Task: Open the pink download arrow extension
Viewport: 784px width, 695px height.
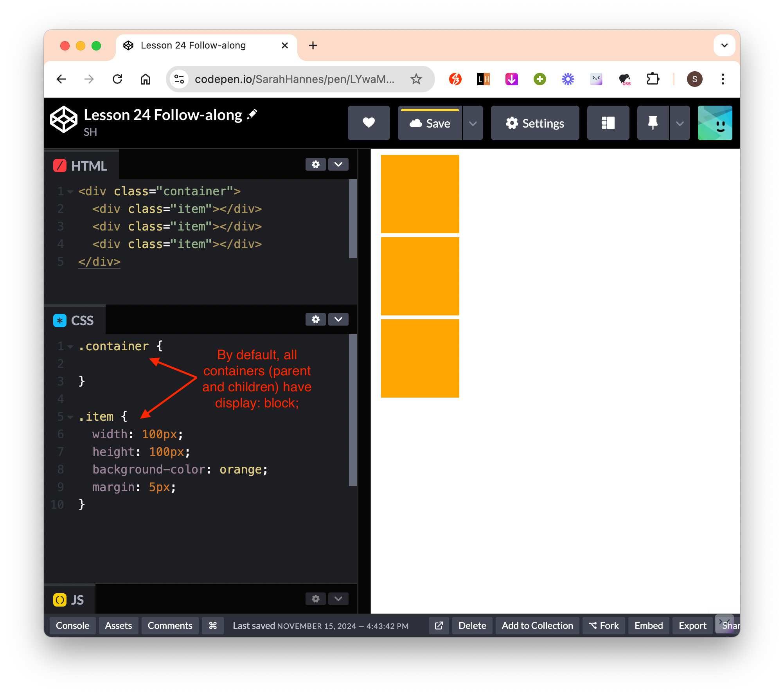Action: 512,79
